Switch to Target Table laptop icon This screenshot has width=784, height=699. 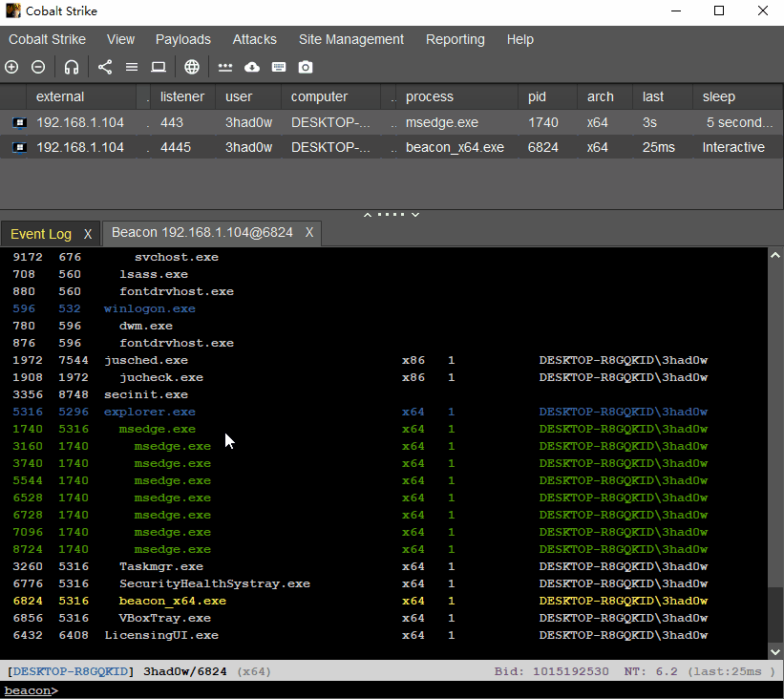159,67
